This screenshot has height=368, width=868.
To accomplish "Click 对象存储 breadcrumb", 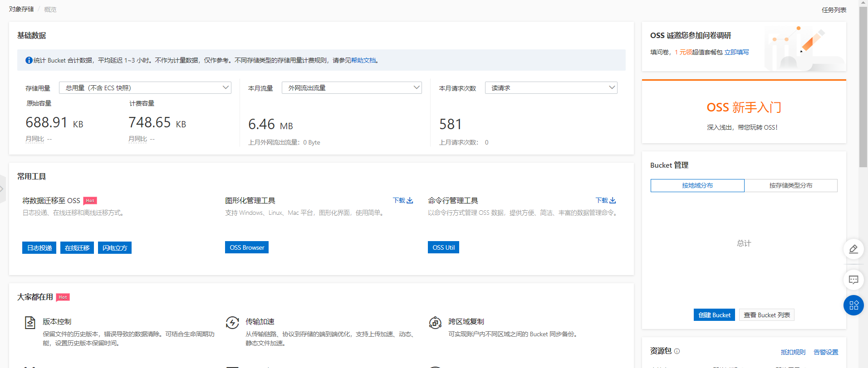I will [x=21, y=9].
